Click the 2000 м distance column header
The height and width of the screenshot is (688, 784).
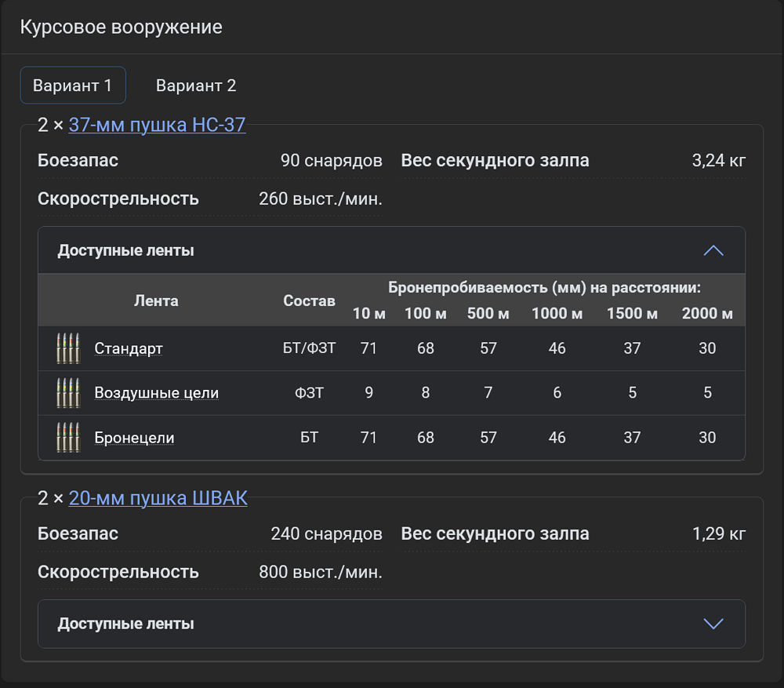tap(707, 313)
